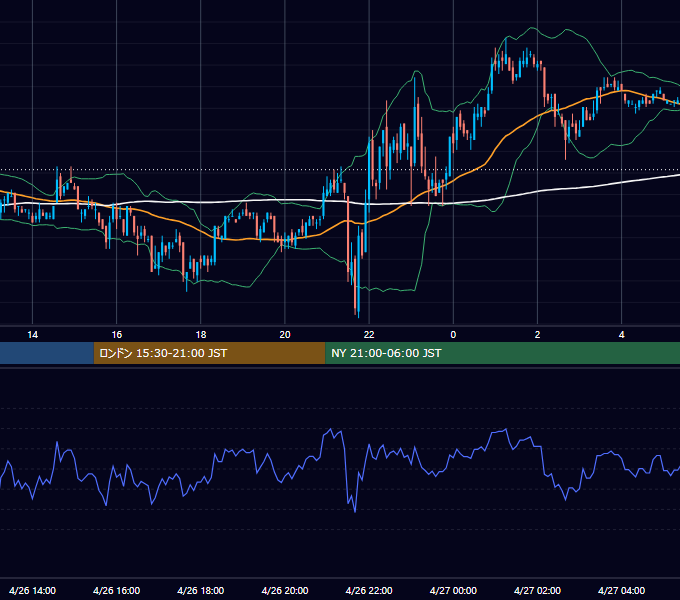Click the hour label 2 on the axis
Screen dimensions: 680x600
coord(537,335)
